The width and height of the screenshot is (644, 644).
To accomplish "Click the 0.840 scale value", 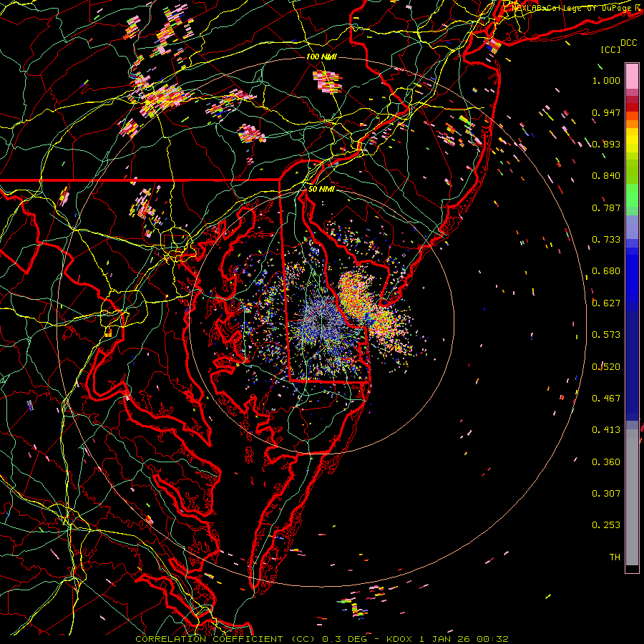I will [606, 176].
